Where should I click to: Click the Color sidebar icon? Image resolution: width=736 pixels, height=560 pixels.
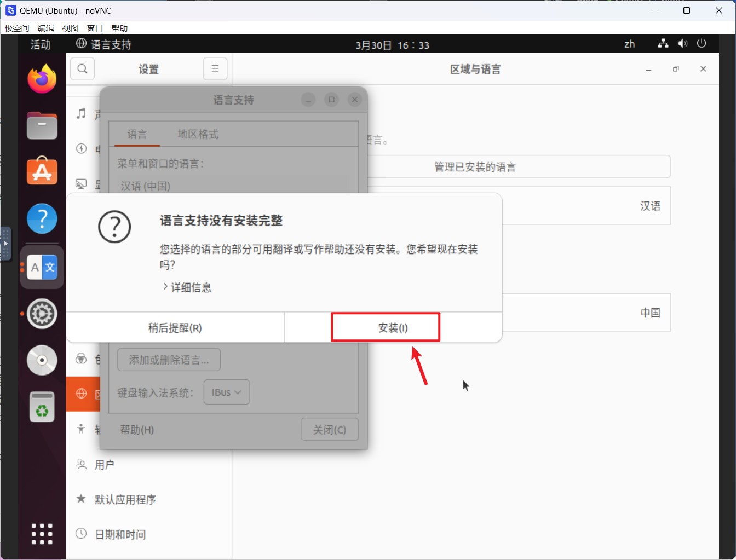[x=81, y=359]
